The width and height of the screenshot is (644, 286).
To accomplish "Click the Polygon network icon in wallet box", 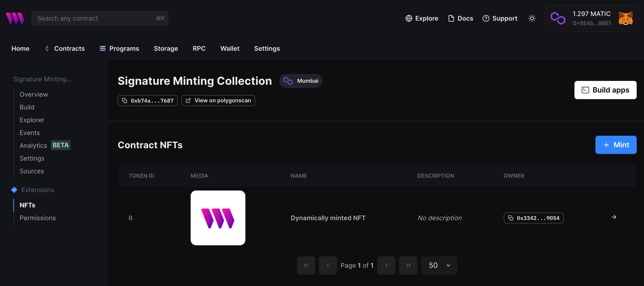I will click(558, 18).
